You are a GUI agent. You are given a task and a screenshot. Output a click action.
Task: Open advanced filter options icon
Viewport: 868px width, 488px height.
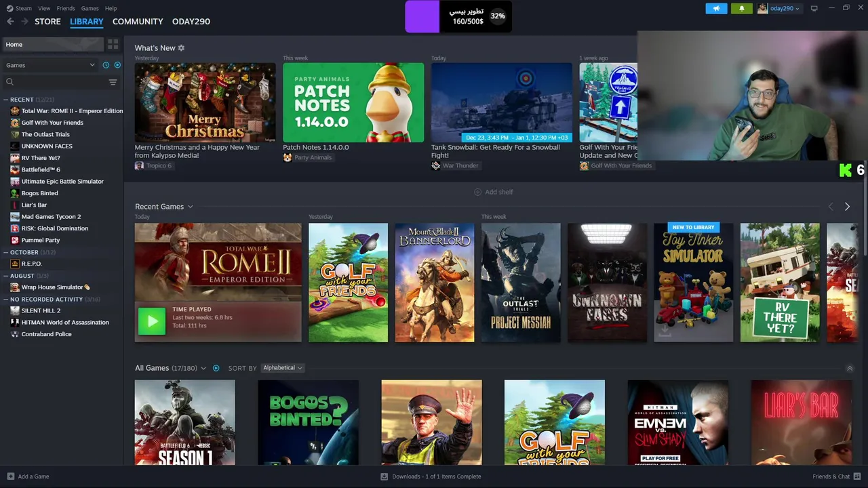click(113, 82)
